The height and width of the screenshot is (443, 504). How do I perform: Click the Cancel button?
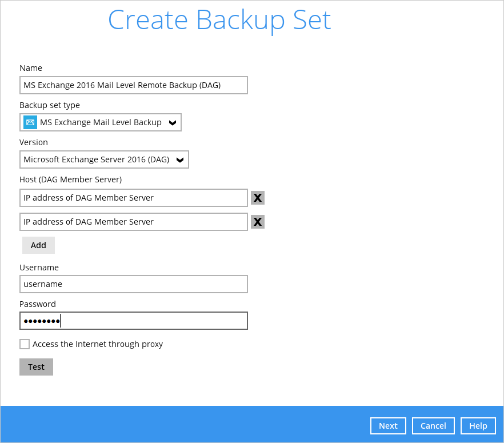[x=433, y=426]
